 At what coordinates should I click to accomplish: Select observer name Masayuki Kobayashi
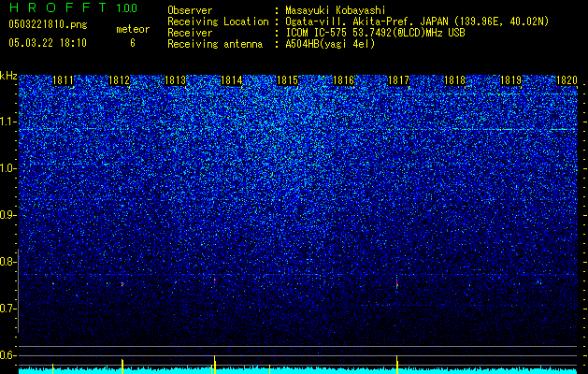335,10
